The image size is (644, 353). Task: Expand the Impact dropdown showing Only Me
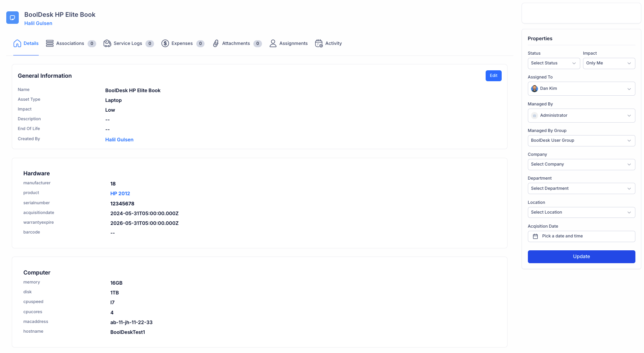tap(609, 63)
